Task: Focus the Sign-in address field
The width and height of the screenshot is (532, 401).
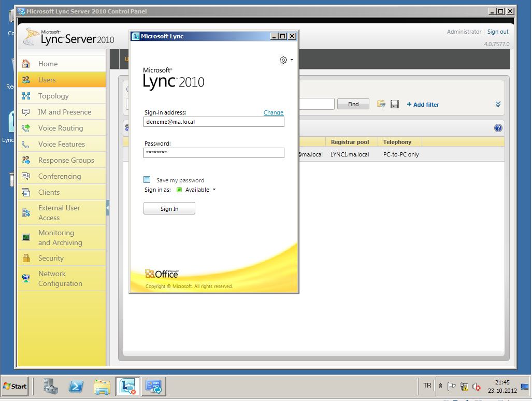Action: pos(214,122)
